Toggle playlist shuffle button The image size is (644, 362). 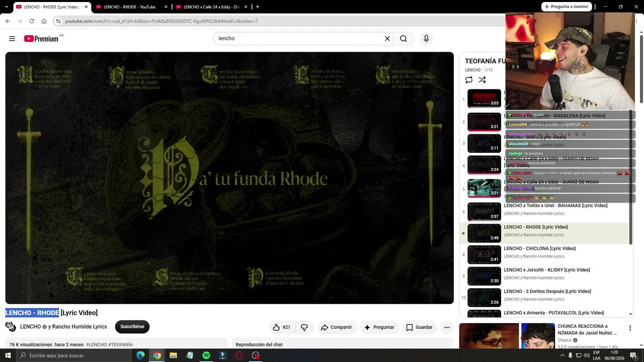click(x=482, y=80)
